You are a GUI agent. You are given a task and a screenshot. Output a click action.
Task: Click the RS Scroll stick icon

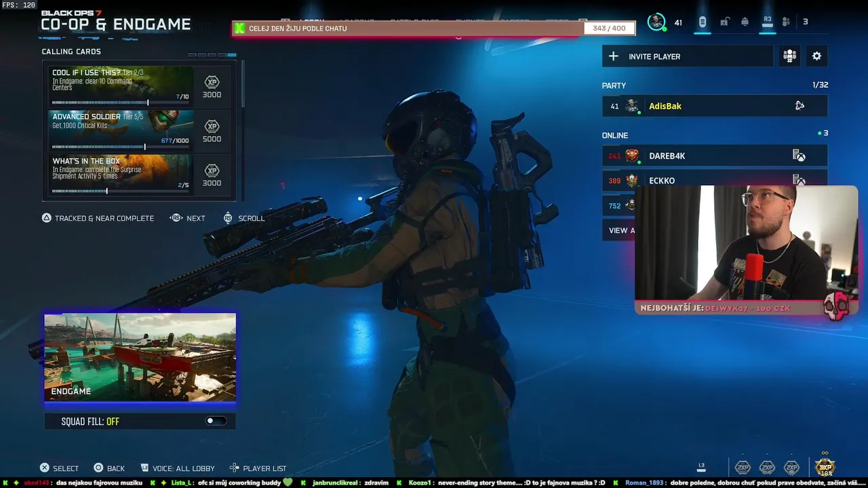pyautogui.click(x=228, y=218)
